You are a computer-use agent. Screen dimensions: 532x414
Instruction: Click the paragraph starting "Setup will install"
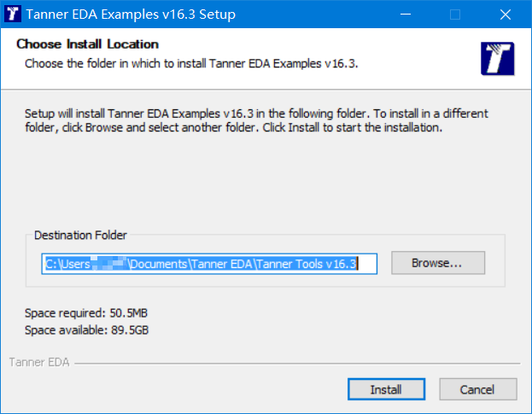point(256,120)
